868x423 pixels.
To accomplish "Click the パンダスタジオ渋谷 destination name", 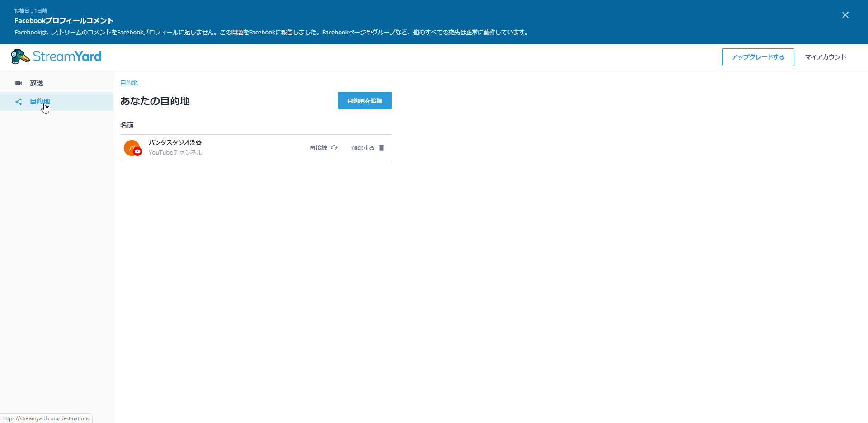I will [175, 142].
